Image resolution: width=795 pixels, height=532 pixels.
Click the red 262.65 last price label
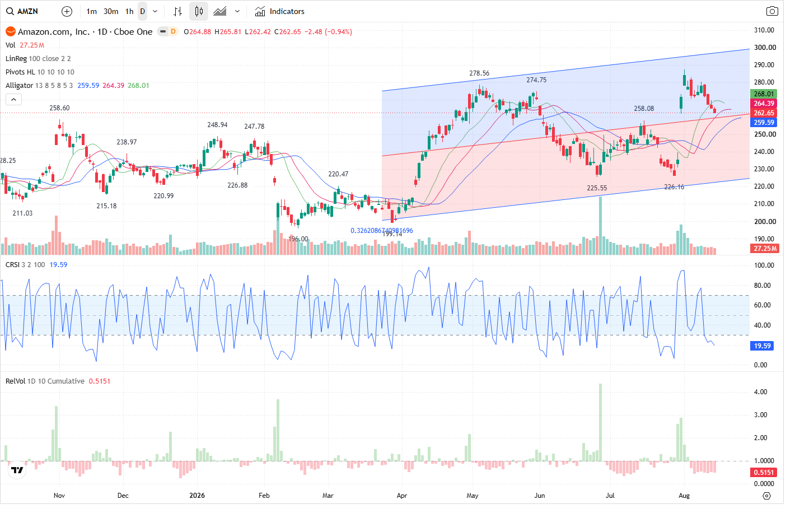pyautogui.click(x=764, y=113)
